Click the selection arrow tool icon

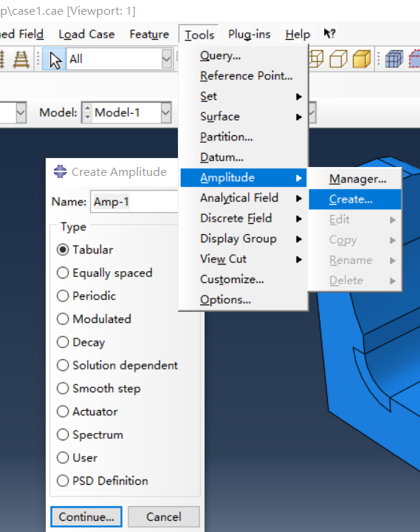pyautogui.click(x=54, y=59)
